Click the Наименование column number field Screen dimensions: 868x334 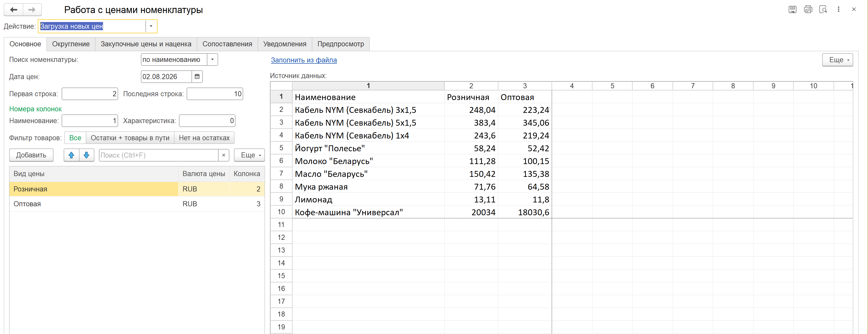(90, 121)
